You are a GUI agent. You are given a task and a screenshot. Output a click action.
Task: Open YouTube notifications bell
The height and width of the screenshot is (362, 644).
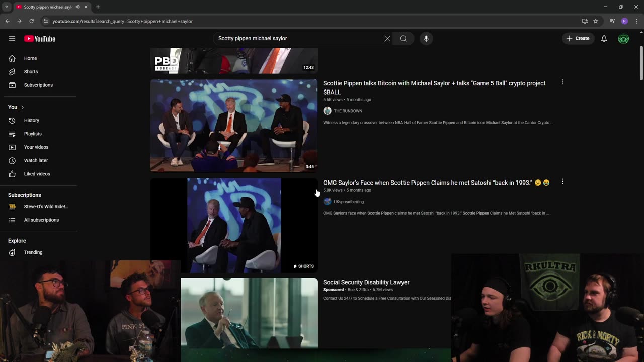pyautogui.click(x=604, y=39)
